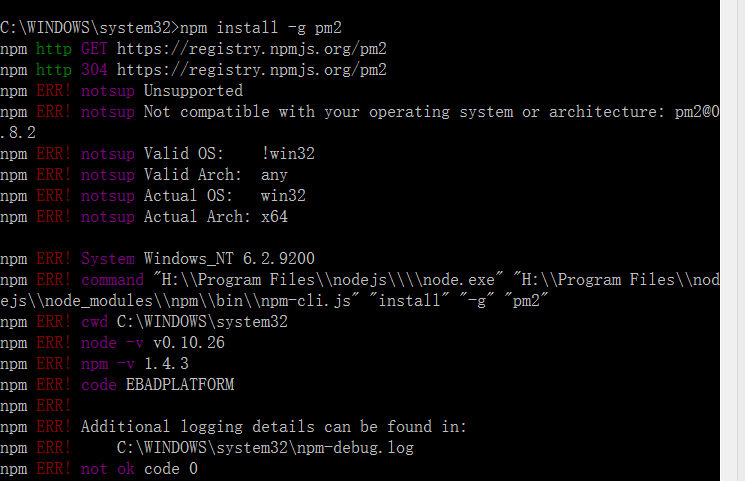Click the 'any' Valid Arch value
Image resolution: width=745 pixels, height=481 pixels.
(x=274, y=175)
